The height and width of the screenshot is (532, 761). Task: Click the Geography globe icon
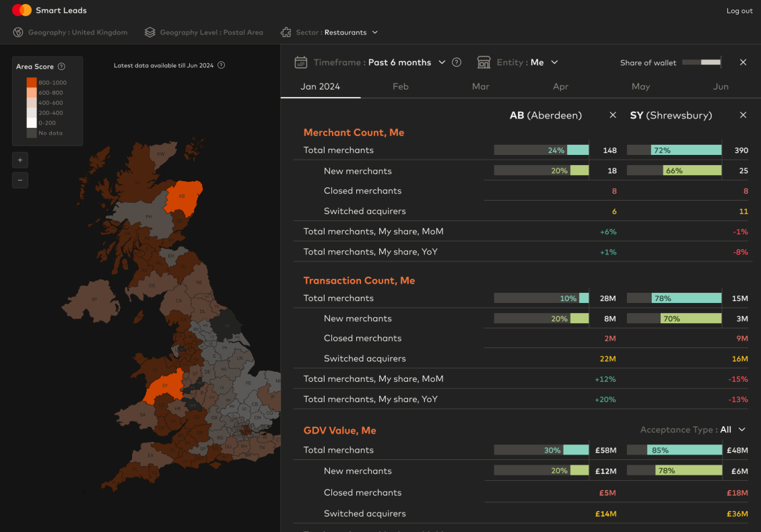point(18,32)
